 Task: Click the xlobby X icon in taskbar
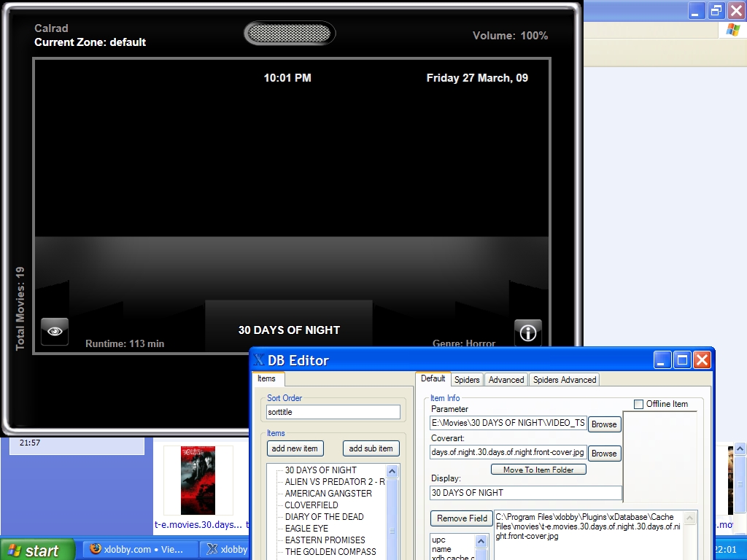coord(212,549)
